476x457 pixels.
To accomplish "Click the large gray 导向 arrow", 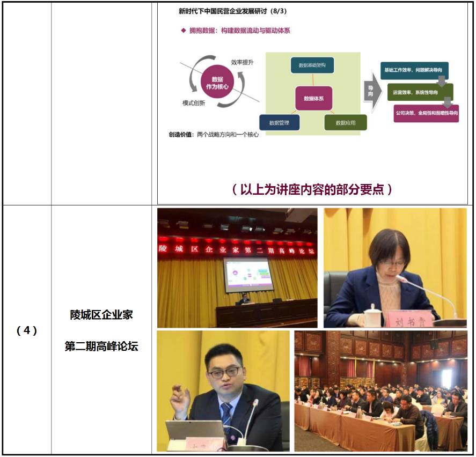I will coord(371,90).
